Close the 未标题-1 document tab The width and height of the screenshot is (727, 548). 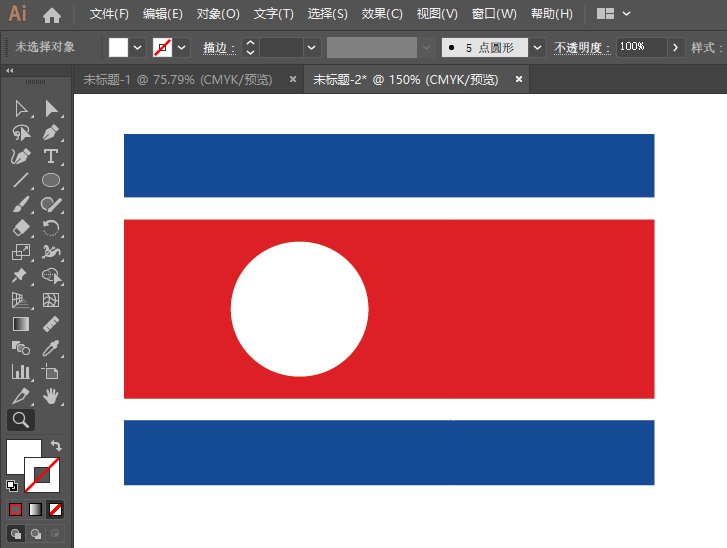tap(293, 79)
